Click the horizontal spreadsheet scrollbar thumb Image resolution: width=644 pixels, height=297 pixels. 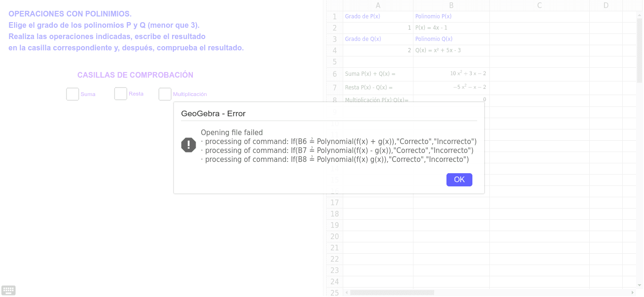[392, 292]
